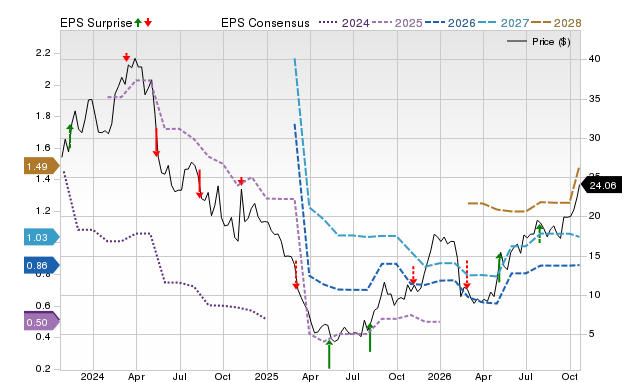Click the 35 label on the price axis

click(594, 99)
